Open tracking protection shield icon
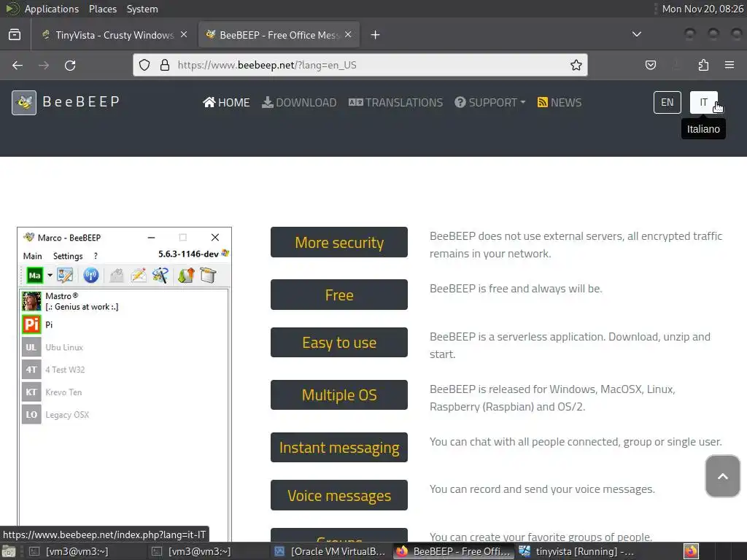Viewport: 747px width, 560px height. [x=144, y=65]
